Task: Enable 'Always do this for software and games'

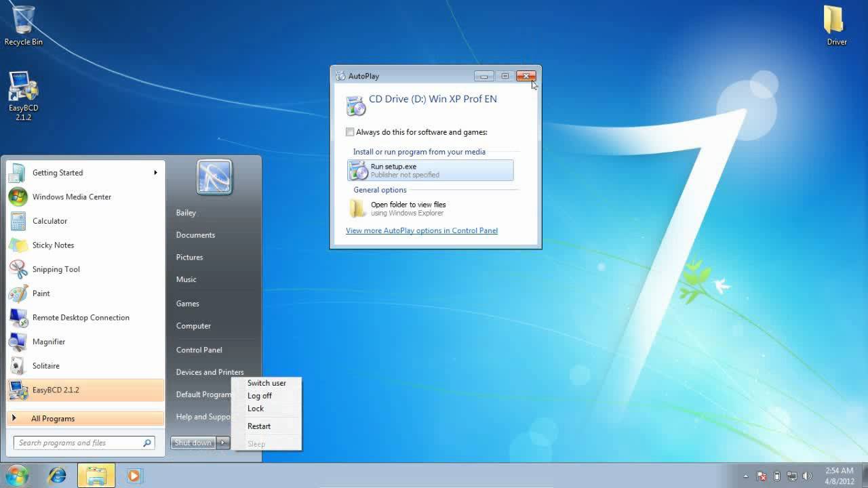Action: click(x=350, y=132)
